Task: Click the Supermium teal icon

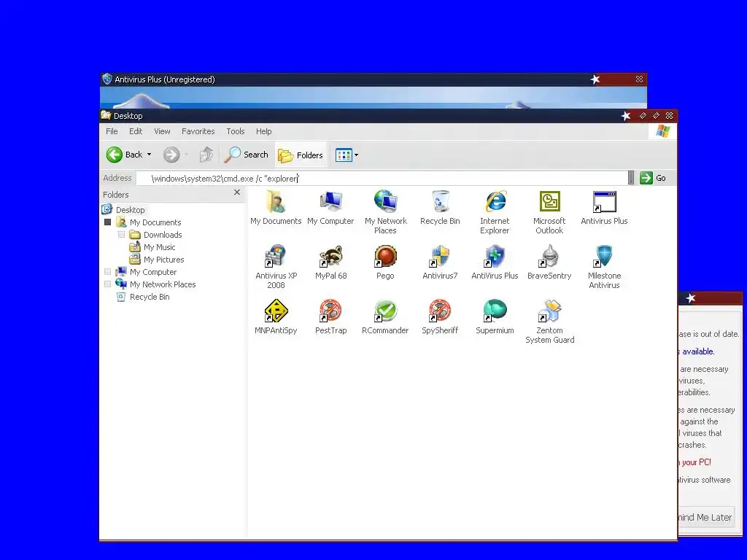Action: (495, 311)
